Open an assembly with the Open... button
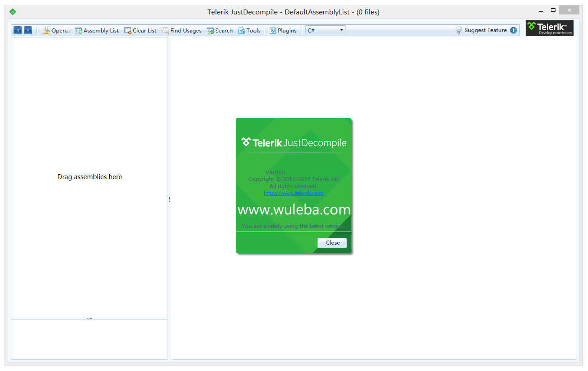Image resolution: width=588 pixels, height=371 pixels. pos(56,30)
